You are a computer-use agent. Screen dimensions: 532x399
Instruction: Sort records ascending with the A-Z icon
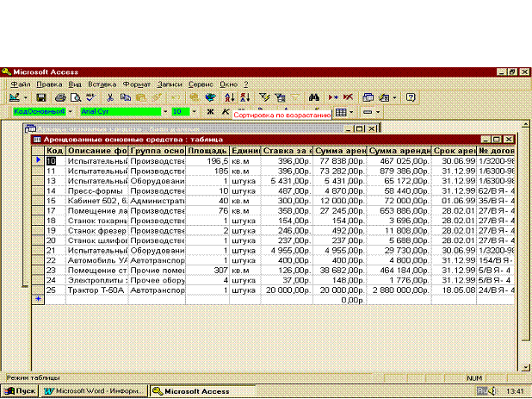[230, 98]
